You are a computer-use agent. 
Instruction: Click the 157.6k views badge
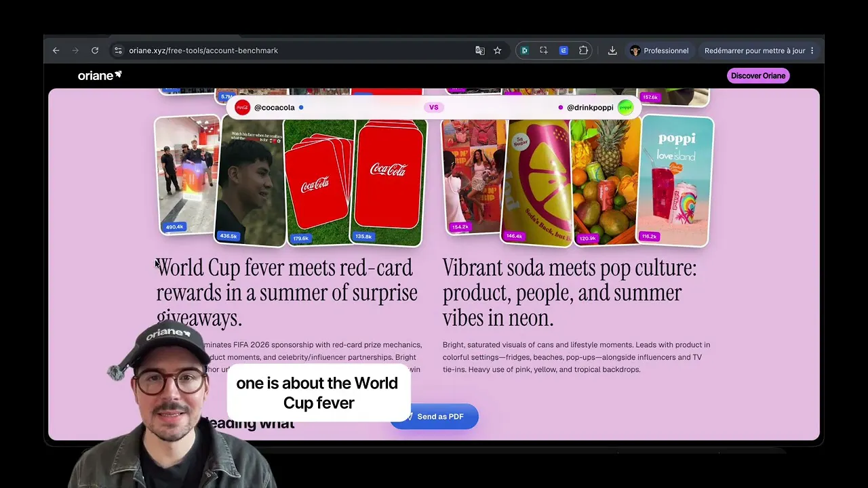click(x=650, y=98)
